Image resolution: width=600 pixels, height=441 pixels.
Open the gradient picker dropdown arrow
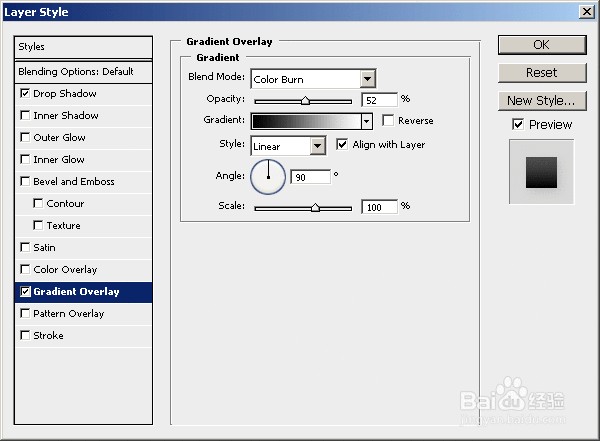pos(367,121)
